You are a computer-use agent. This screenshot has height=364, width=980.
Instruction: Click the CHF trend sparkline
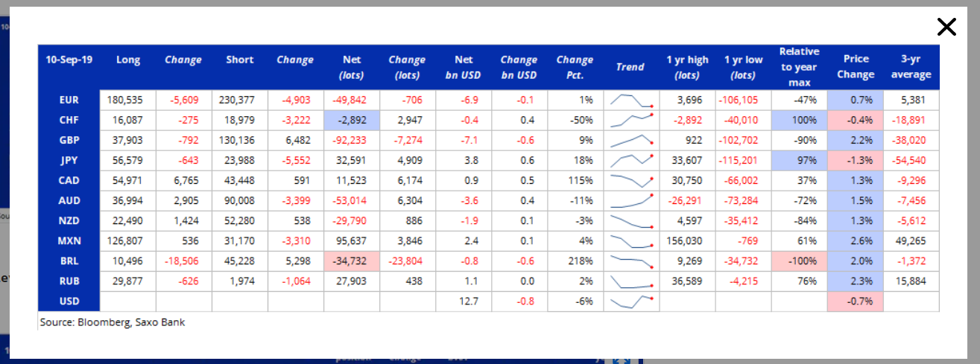[630, 120]
